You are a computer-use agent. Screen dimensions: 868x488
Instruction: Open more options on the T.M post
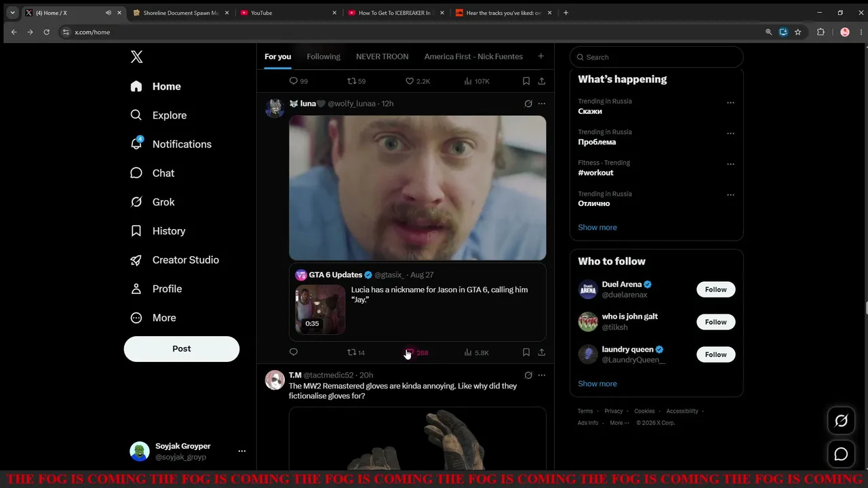point(542,375)
